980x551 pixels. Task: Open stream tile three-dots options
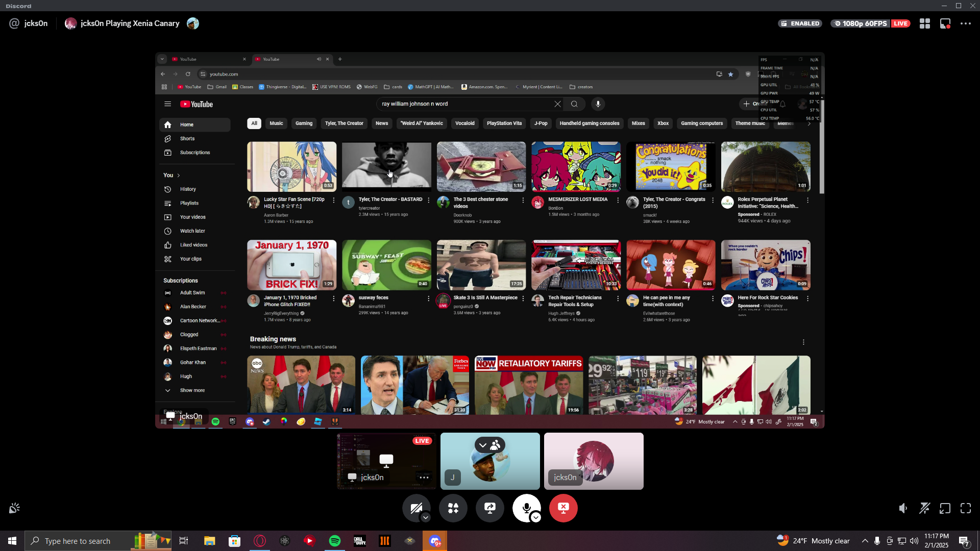tap(424, 478)
